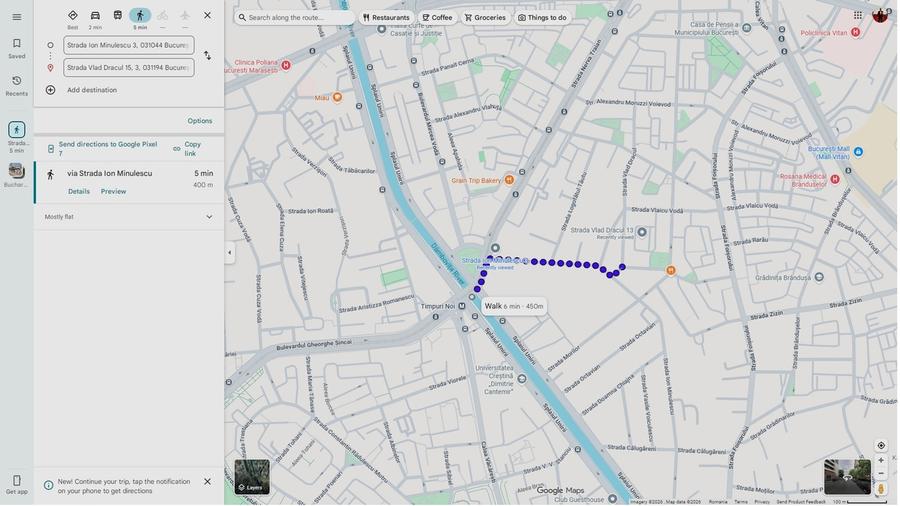Click the Google apps grid icon
900x506 pixels.
(857, 16)
